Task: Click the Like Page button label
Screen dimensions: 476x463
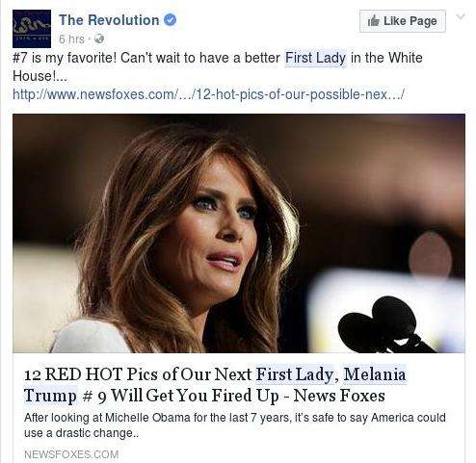Action: point(410,21)
